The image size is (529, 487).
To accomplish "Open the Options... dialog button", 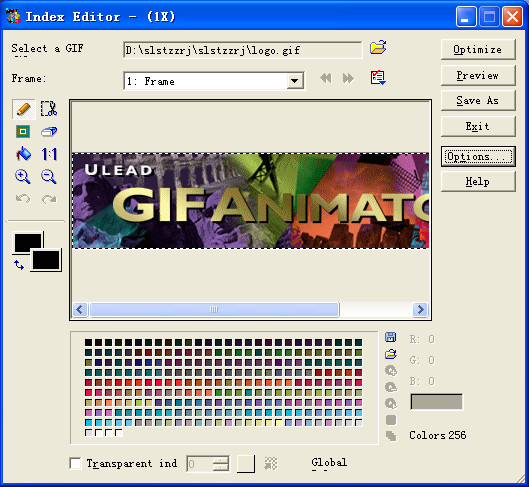I will (478, 156).
